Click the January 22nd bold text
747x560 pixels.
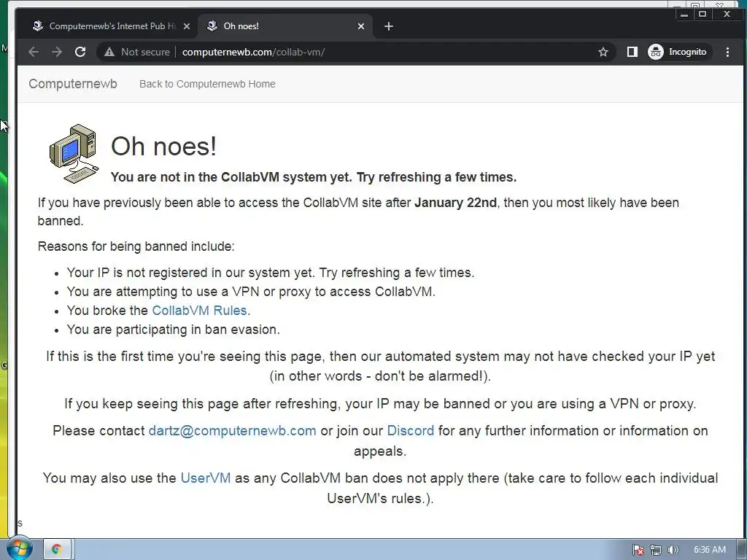[x=455, y=203]
